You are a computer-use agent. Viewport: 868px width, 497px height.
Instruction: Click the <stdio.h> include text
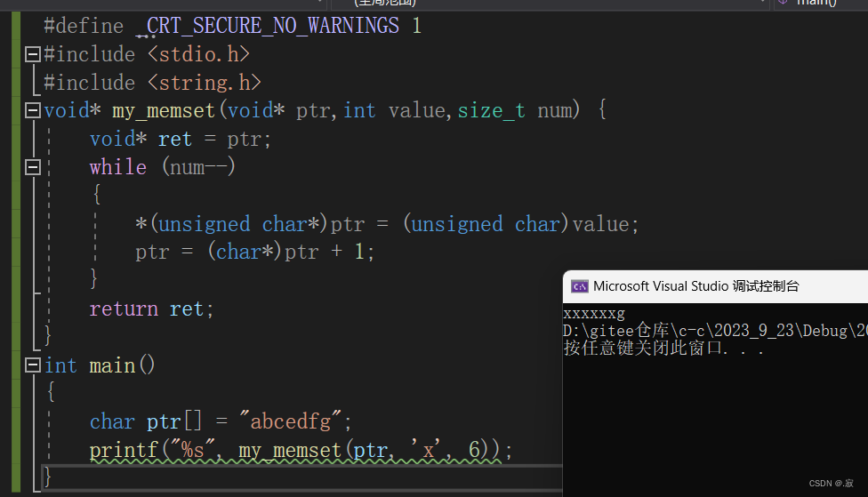198,54
